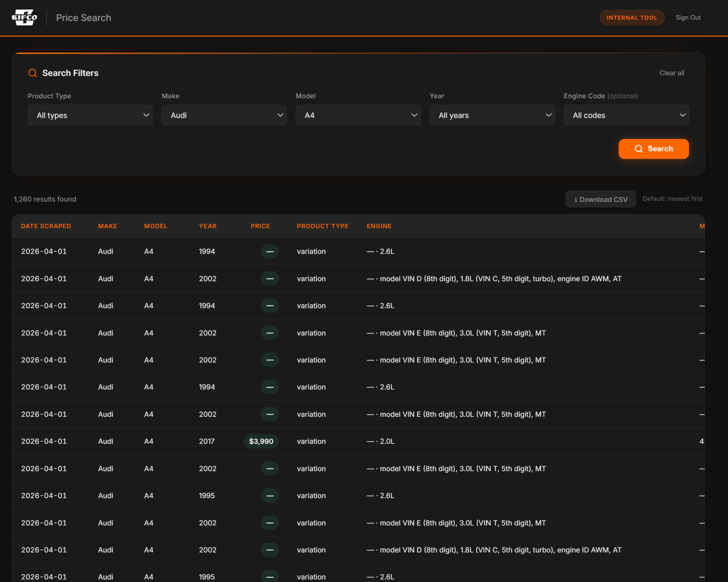Click the DATE SCRAPED column header
The width and height of the screenshot is (728, 582).
tap(46, 226)
